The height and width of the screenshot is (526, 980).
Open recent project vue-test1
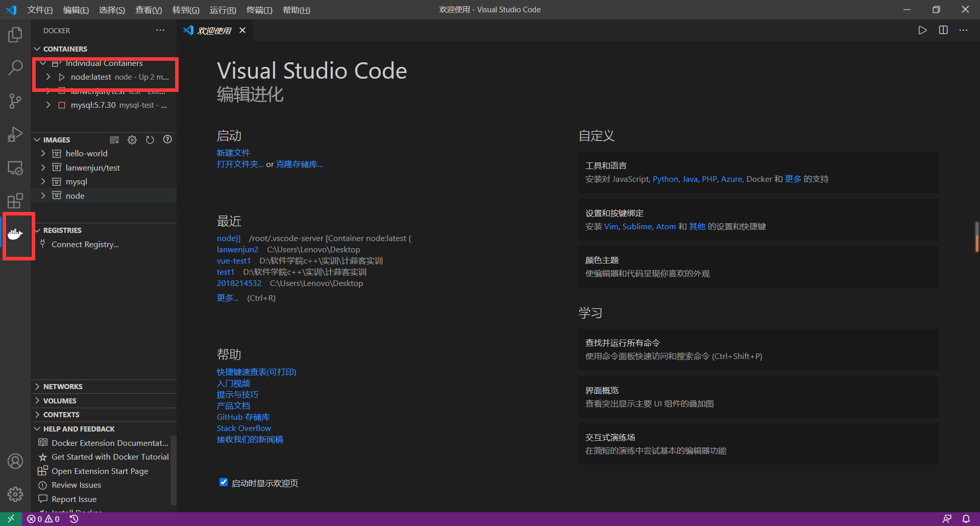point(234,260)
